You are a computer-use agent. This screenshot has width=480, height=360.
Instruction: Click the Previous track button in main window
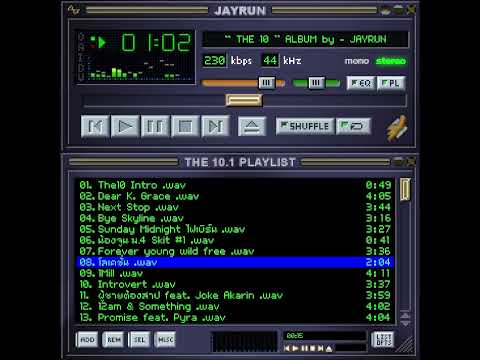click(x=95, y=126)
